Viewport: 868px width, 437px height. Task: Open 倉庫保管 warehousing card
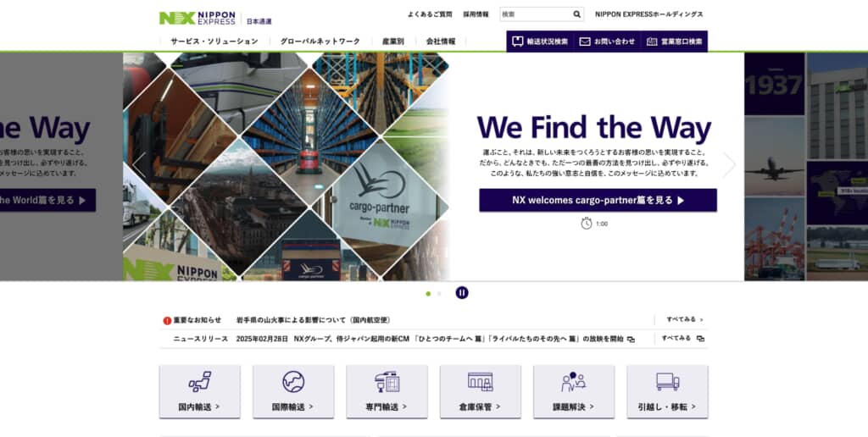tap(481, 391)
